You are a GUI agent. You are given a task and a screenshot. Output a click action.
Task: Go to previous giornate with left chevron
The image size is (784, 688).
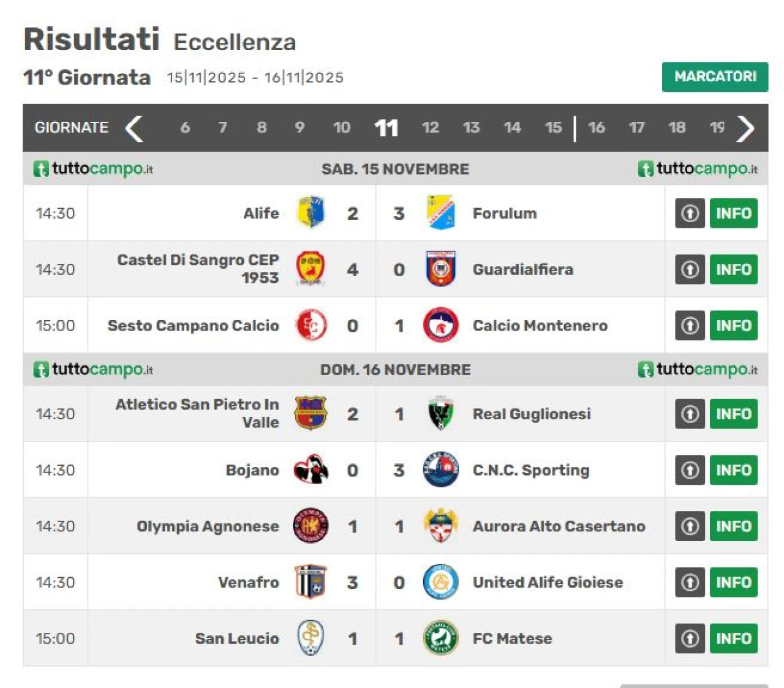pyautogui.click(x=134, y=128)
